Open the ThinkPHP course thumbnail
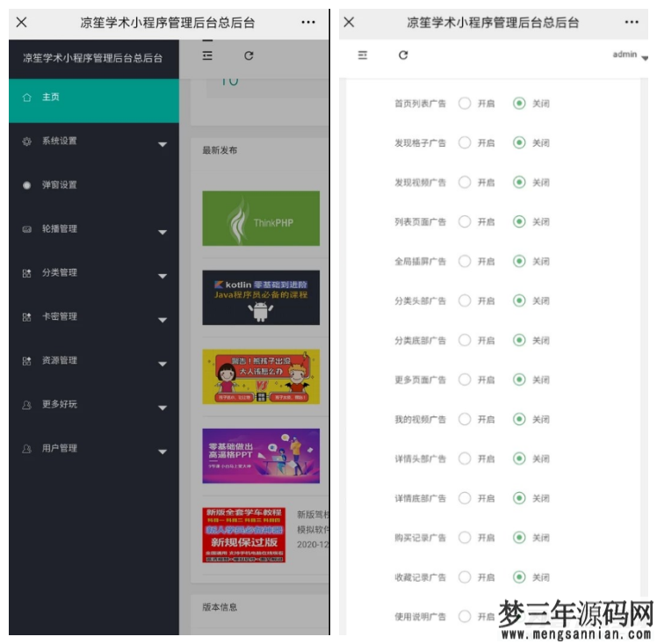657x644 pixels. [261, 218]
